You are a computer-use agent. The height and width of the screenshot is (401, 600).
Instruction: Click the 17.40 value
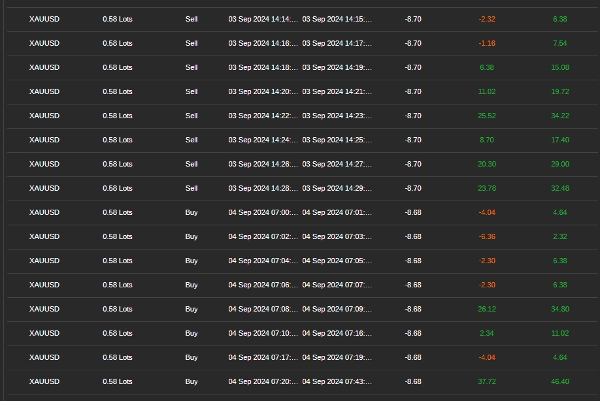point(560,140)
